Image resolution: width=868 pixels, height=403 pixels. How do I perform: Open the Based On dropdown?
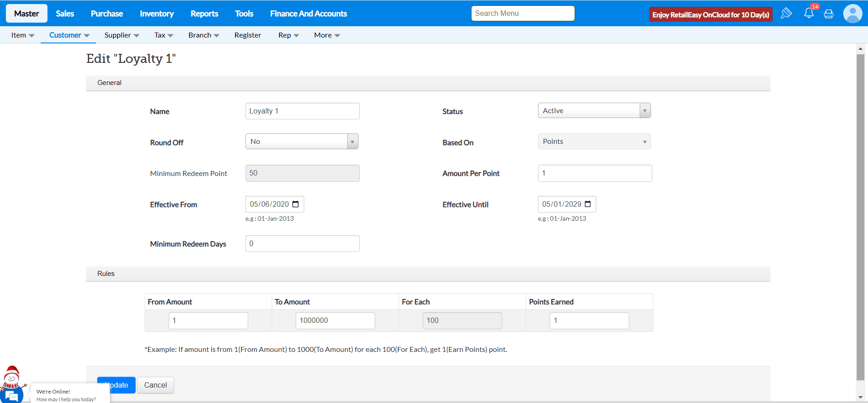point(594,142)
